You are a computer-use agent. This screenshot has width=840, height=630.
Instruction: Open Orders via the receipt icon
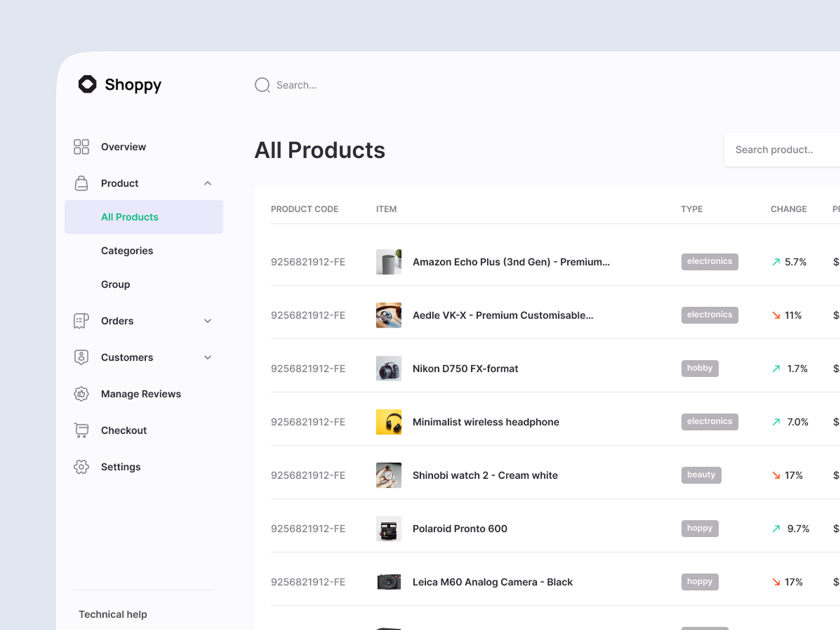pos(81,321)
